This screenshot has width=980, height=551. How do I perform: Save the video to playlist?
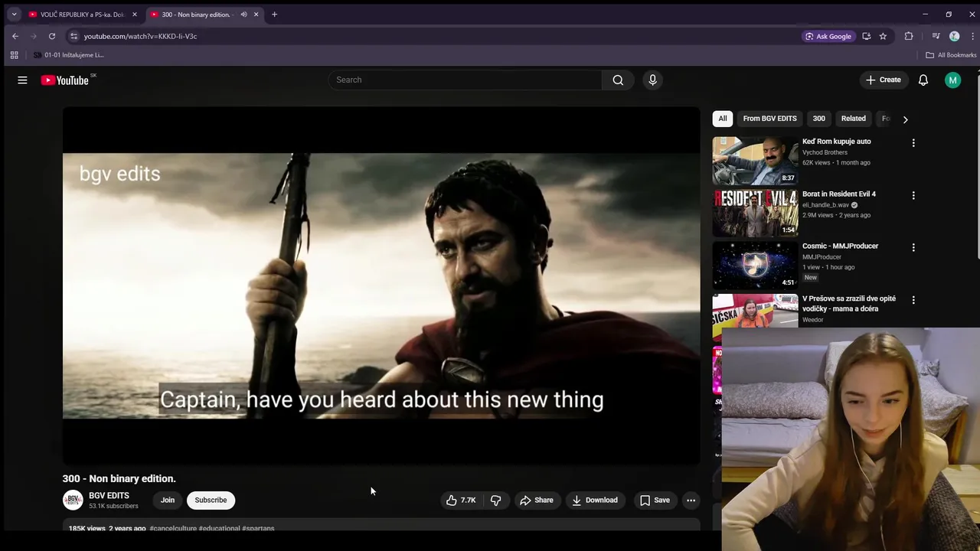coord(655,500)
